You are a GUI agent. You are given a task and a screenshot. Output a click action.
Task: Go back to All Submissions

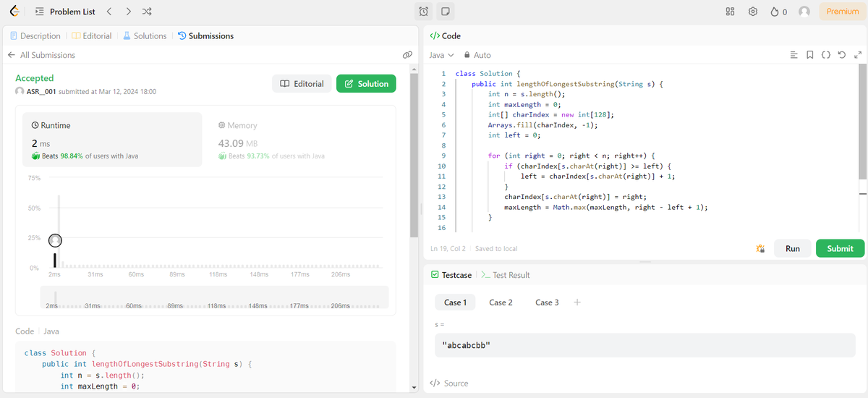coord(41,55)
